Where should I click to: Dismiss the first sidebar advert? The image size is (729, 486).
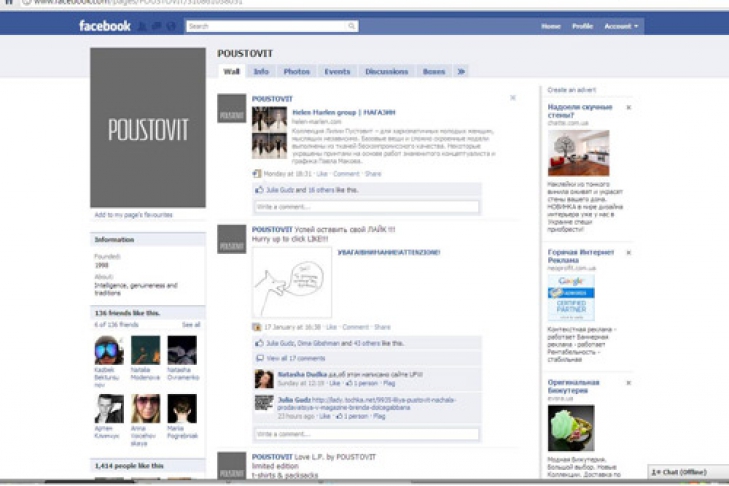click(x=628, y=107)
